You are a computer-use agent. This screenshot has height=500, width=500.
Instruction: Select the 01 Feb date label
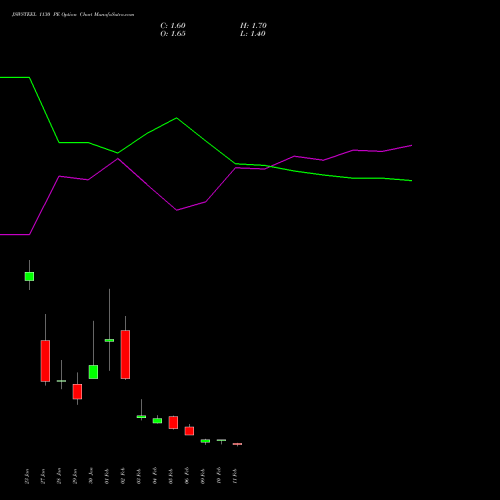pos(107,476)
